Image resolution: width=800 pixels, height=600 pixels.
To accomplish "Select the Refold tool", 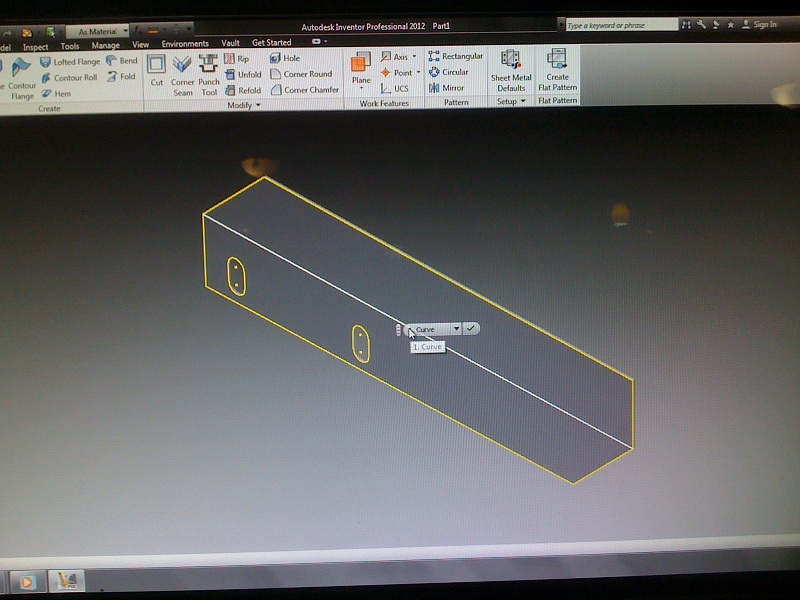I will (x=243, y=90).
